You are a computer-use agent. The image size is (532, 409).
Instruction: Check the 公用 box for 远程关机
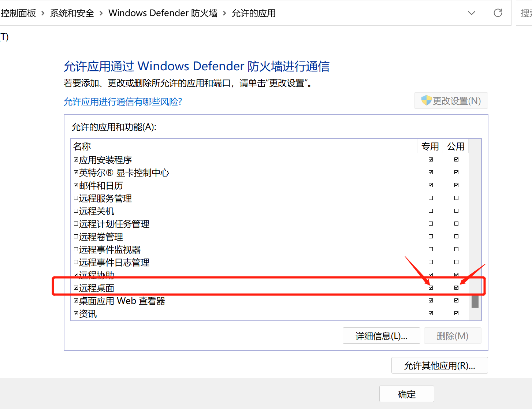(x=456, y=211)
